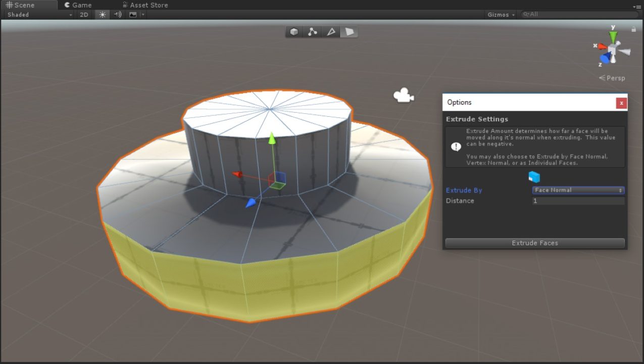This screenshot has height=364, width=644.
Task: Select the Object selection mode icon
Action: 293,31
